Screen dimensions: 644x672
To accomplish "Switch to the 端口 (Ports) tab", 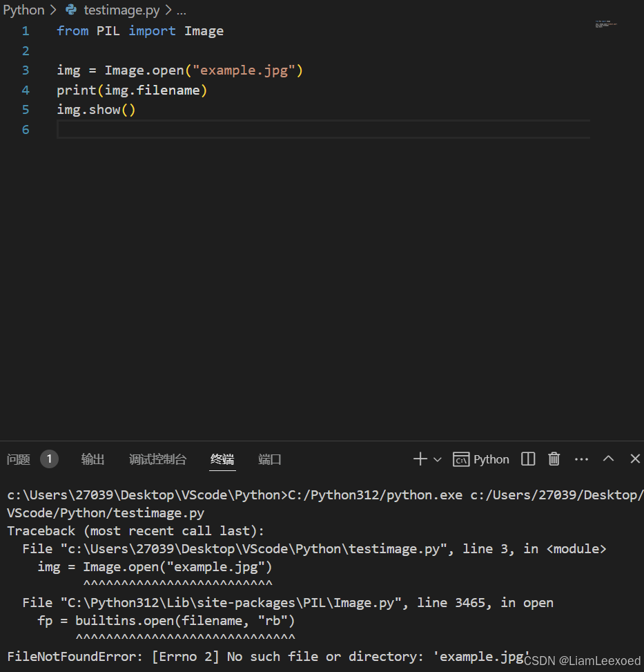I will tap(269, 459).
